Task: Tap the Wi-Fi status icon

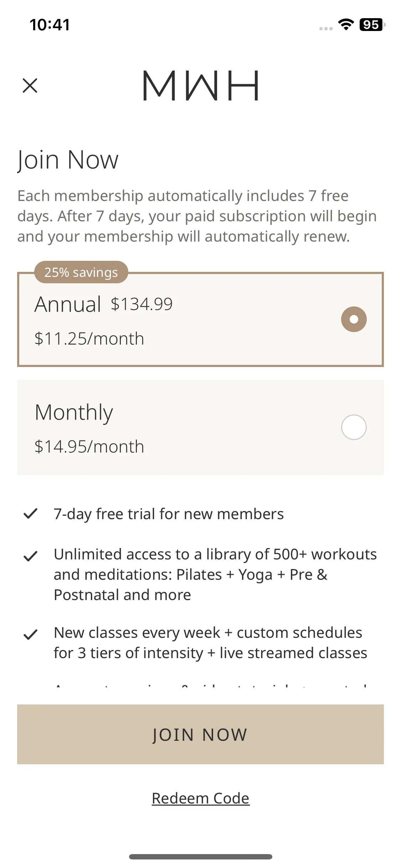Action: point(346,25)
